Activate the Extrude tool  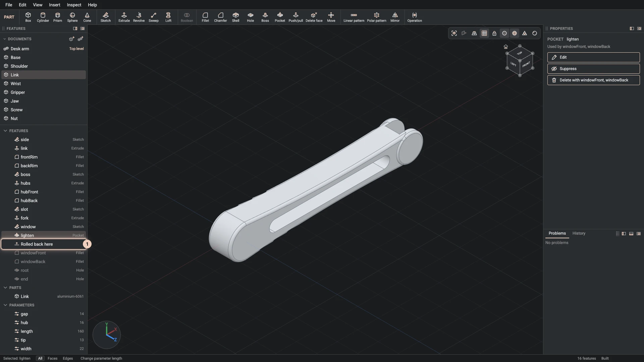124,17
